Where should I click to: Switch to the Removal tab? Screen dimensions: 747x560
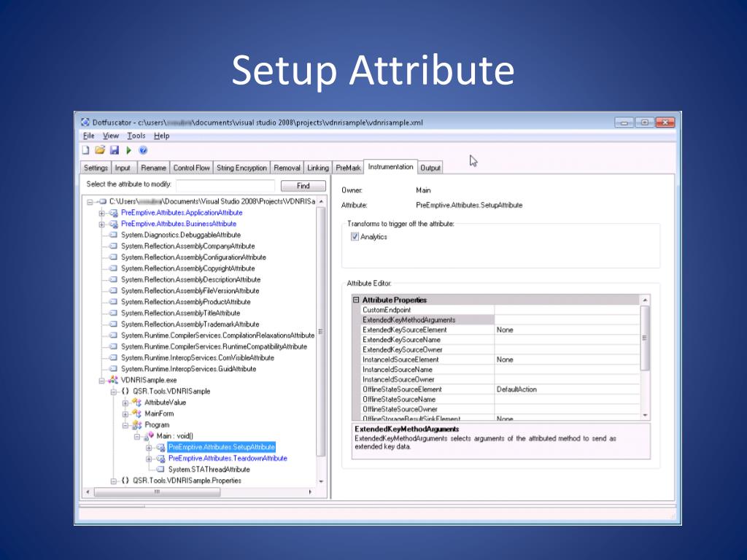287,168
